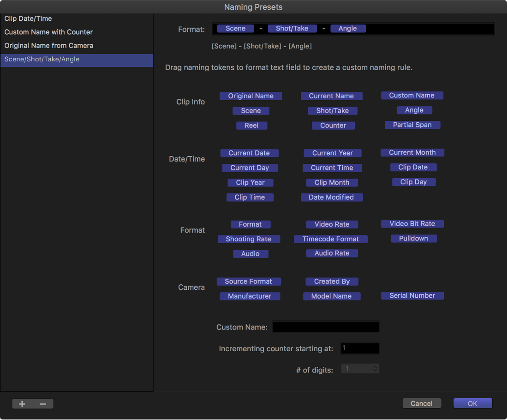Click the Counter naming token

(x=333, y=125)
